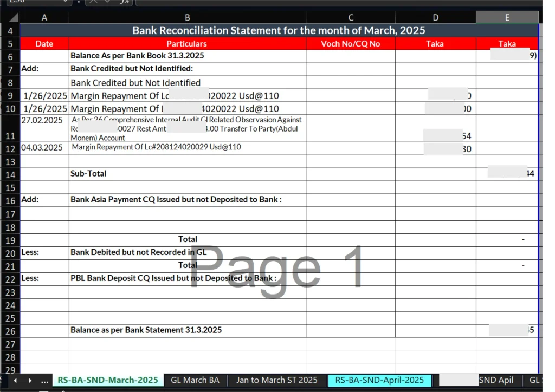
Task: Click the Bank Reconciliation Statement title cell
Action: (279, 31)
